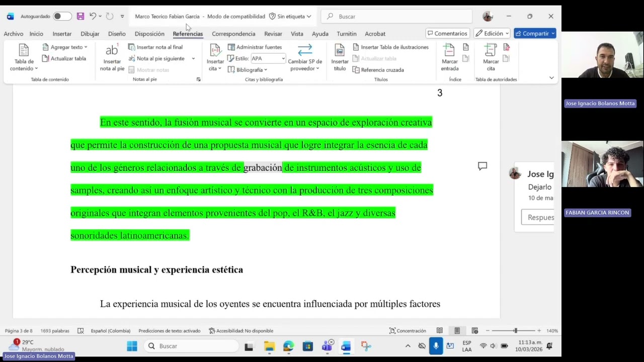Click the Compartir button

tap(534, 34)
